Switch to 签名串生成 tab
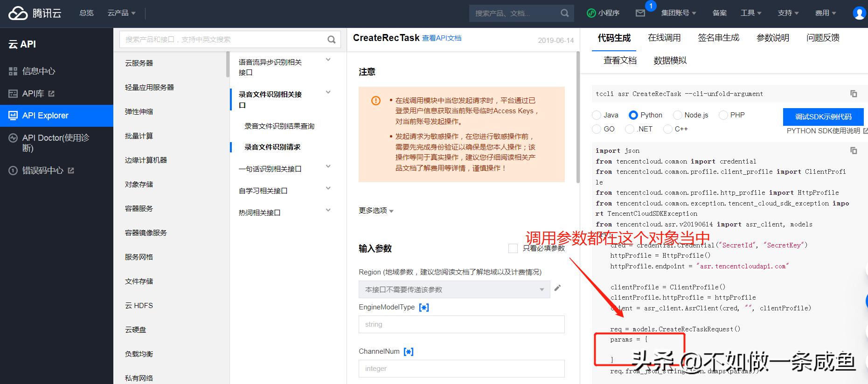Image resolution: width=868 pixels, height=384 pixels. pos(719,38)
